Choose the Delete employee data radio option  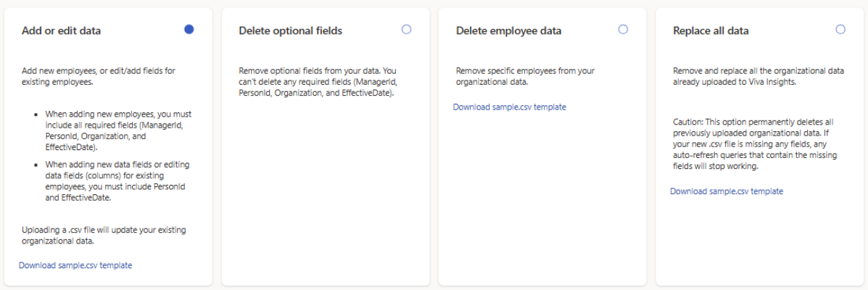coord(623,30)
